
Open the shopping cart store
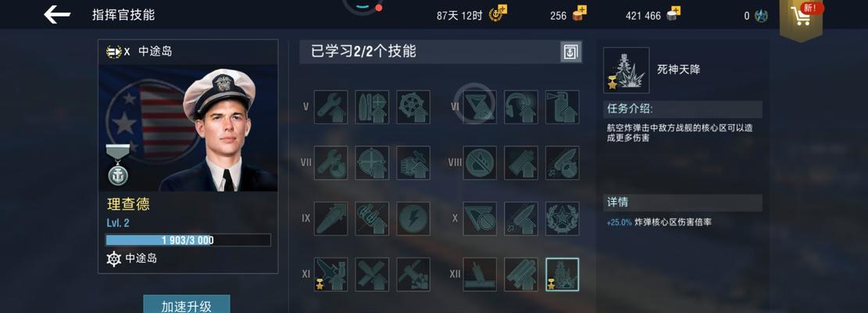(x=801, y=16)
